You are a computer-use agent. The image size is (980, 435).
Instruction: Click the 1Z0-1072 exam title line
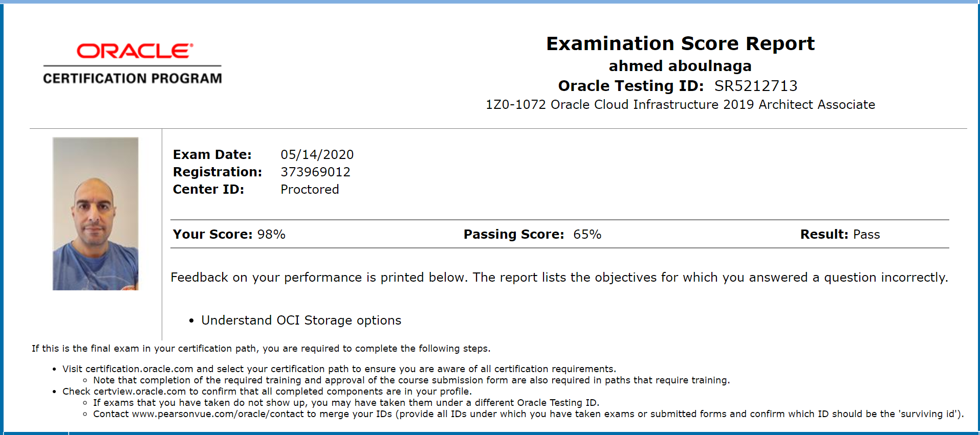[x=680, y=105]
